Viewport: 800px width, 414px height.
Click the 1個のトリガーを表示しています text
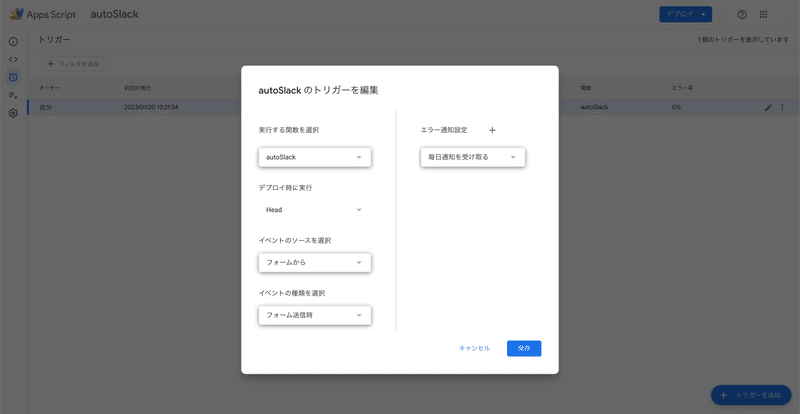[x=744, y=40]
